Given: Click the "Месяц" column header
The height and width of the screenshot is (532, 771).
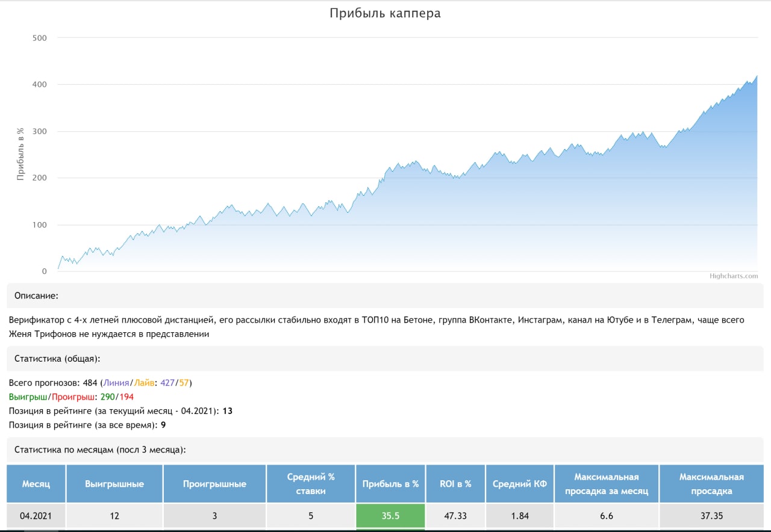Looking at the screenshot, I should (36, 484).
